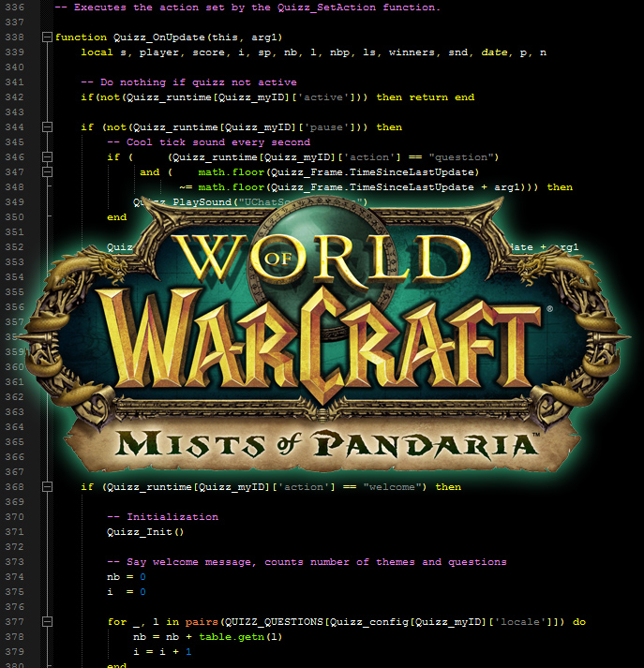Screen dimensions: 644x668
Task: Click the 'date' variable on line 339
Action: pos(494,52)
